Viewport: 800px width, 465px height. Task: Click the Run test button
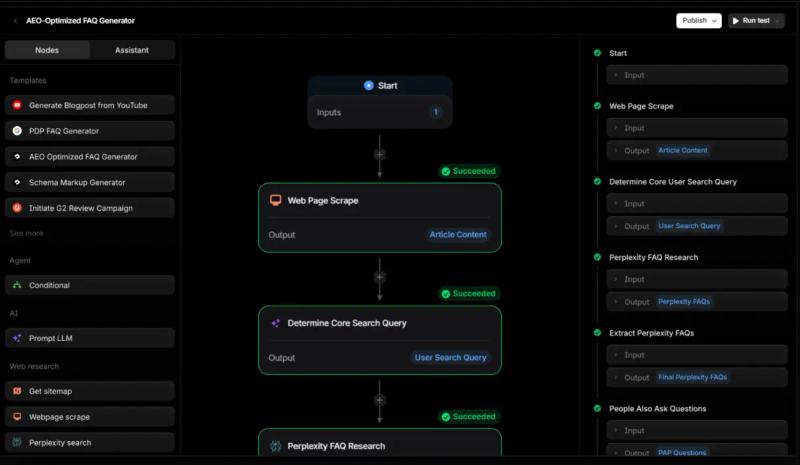click(x=751, y=20)
